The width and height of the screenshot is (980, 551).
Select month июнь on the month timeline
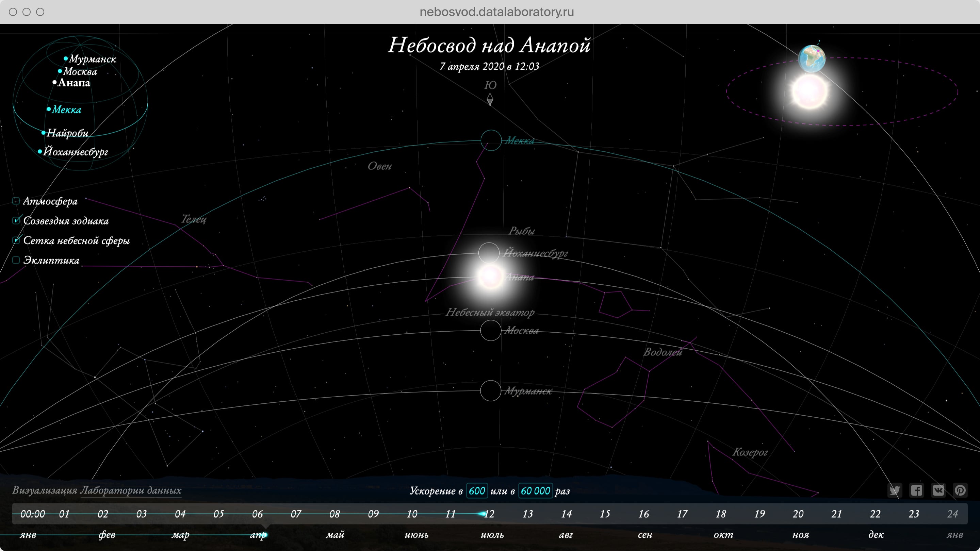[x=416, y=535]
